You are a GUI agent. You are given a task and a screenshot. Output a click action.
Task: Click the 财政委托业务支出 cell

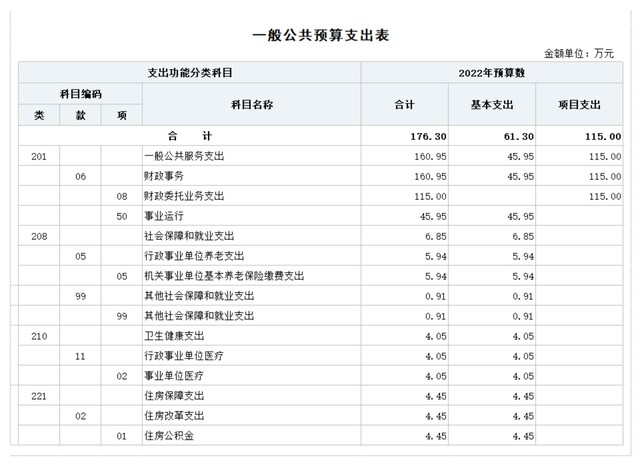185,196
